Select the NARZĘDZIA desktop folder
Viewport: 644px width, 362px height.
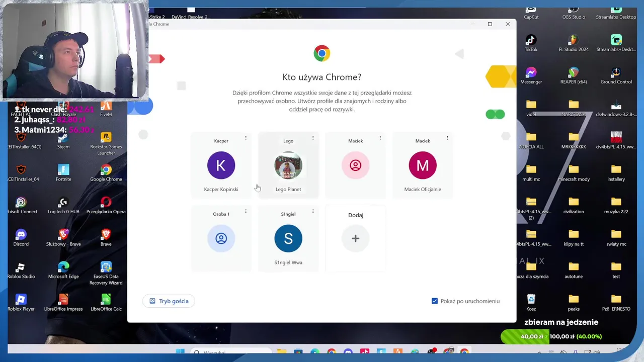click(574, 108)
